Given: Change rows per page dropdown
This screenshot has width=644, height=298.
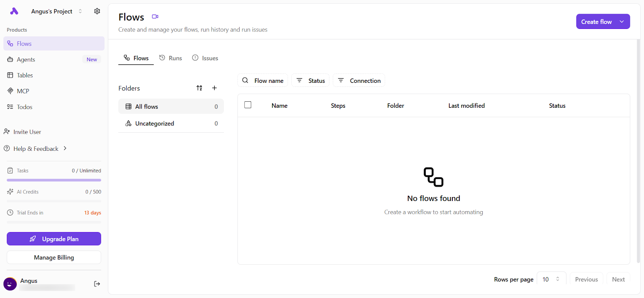Looking at the screenshot, I should point(551,279).
